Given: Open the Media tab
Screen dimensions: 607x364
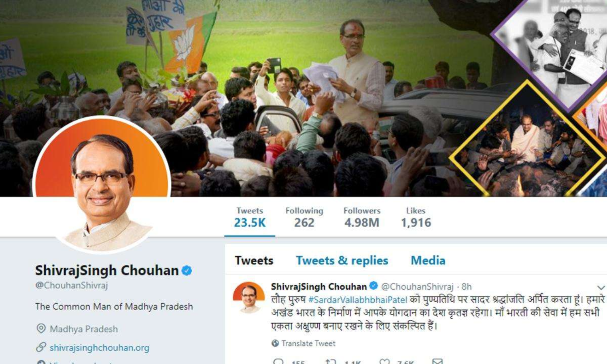Looking at the screenshot, I should pyautogui.click(x=428, y=260).
